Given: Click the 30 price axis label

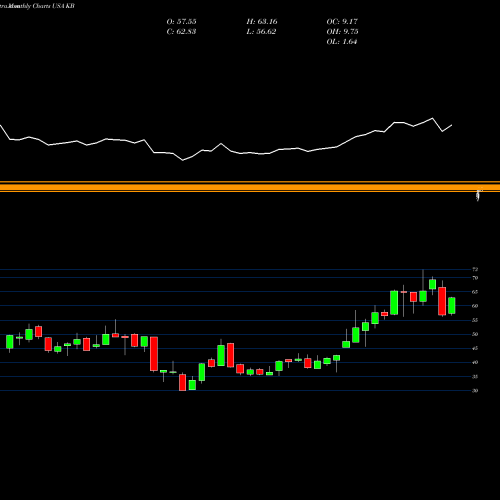Looking at the screenshot, I should [x=475, y=391].
